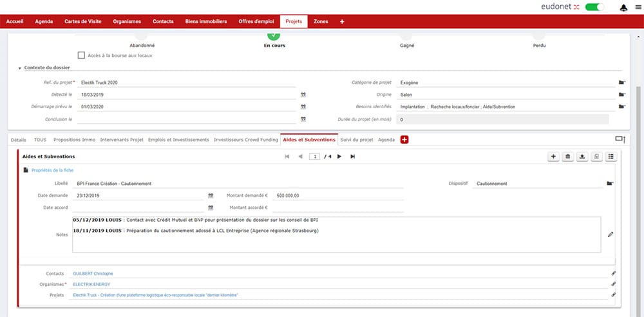Select the Abandonné status step
644x317 pixels.
(142, 45)
